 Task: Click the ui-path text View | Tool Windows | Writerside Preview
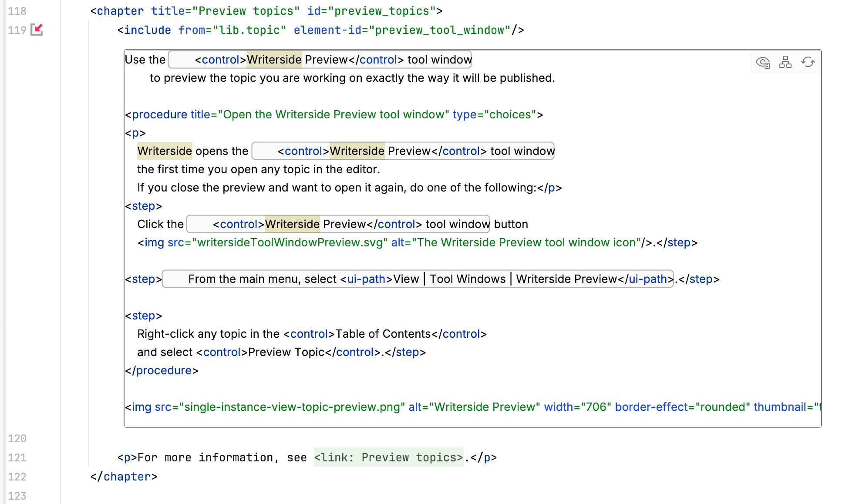coord(505,279)
